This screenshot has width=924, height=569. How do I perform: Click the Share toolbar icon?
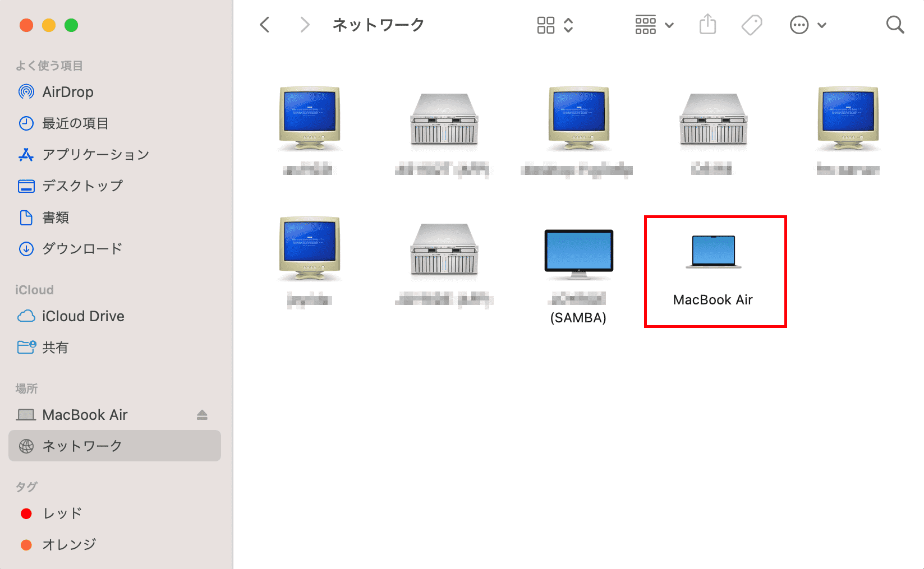708,25
